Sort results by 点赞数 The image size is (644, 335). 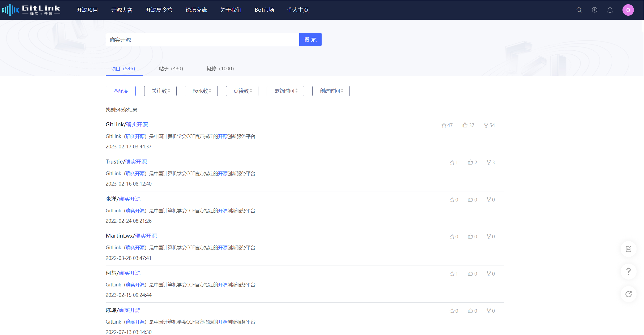pos(242,91)
